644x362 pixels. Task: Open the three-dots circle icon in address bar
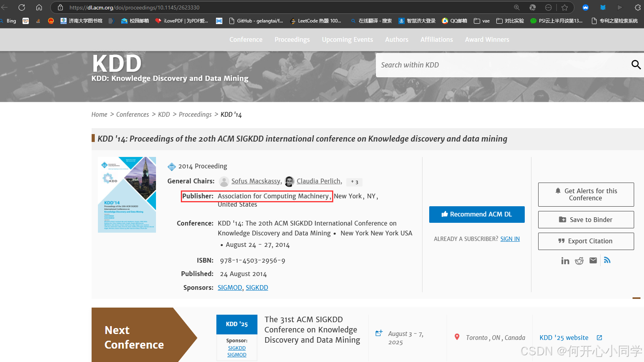pos(548,7)
